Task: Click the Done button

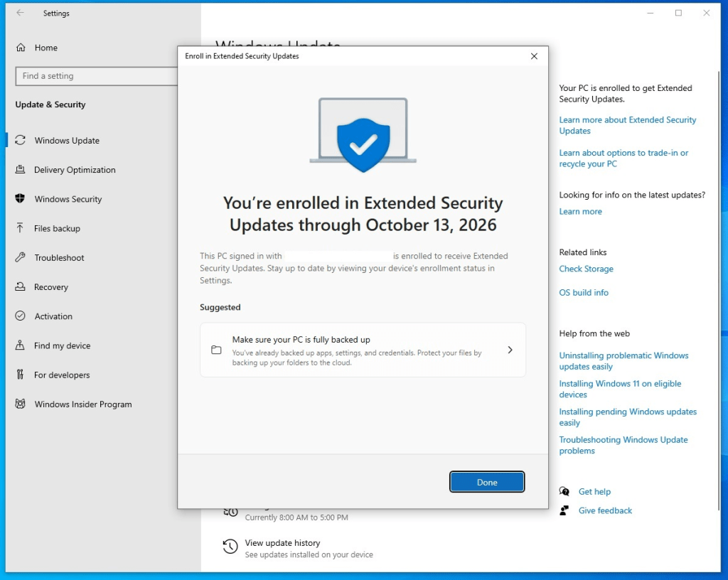Action: point(487,481)
